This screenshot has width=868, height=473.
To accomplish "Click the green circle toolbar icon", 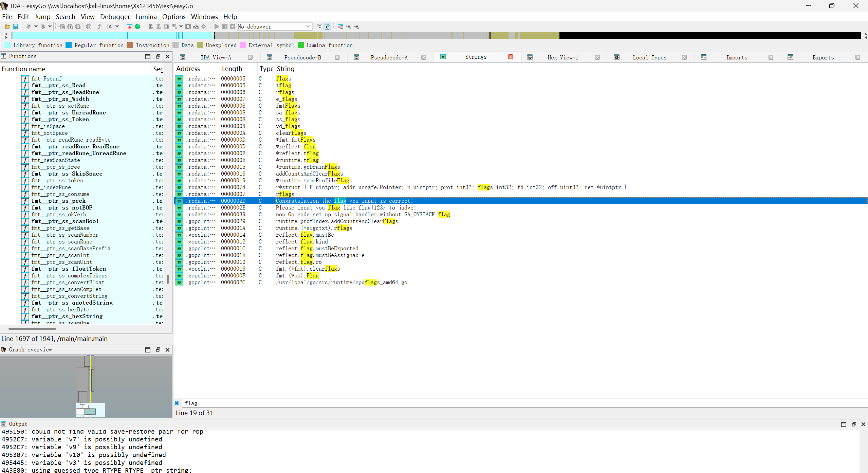I will pos(137,26).
